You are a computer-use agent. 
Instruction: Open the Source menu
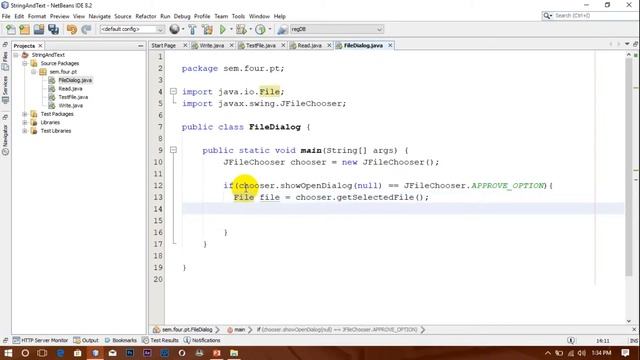coord(123,16)
